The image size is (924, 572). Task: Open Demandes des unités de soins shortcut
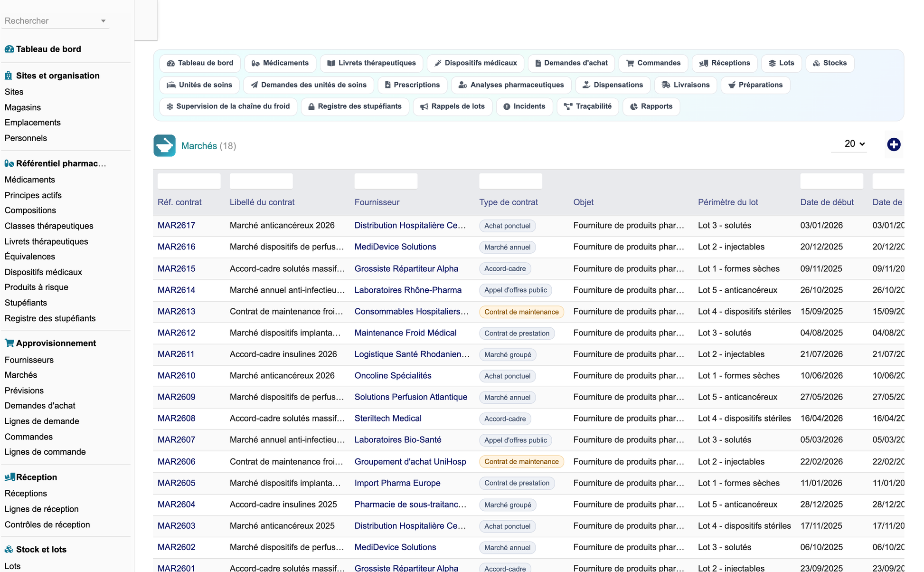(309, 85)
